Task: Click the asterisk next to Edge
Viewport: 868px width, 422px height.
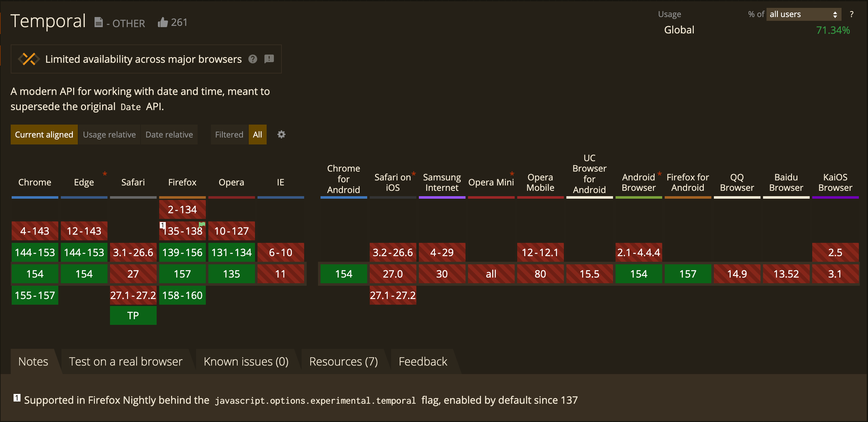Action: (105, 174)
